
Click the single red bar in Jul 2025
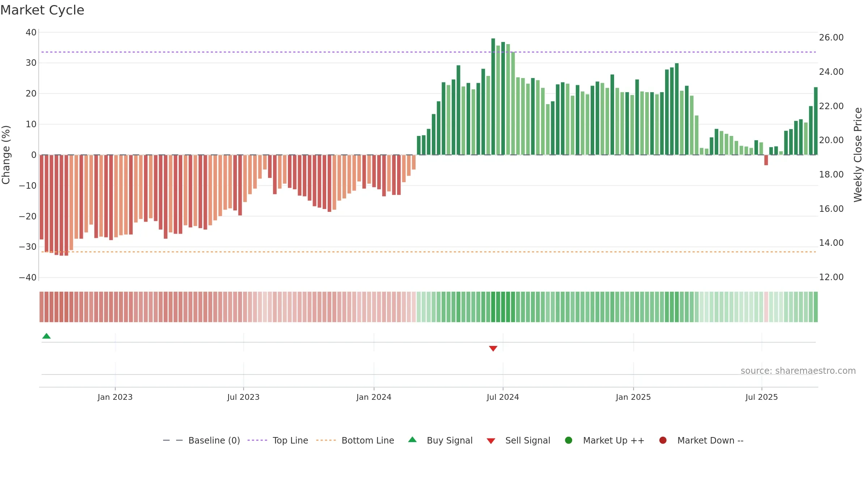click(766, 160)
